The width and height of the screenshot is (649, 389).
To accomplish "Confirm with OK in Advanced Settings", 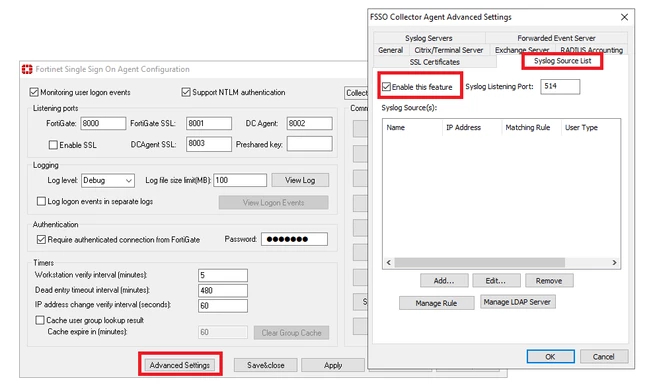I will 550,356.
